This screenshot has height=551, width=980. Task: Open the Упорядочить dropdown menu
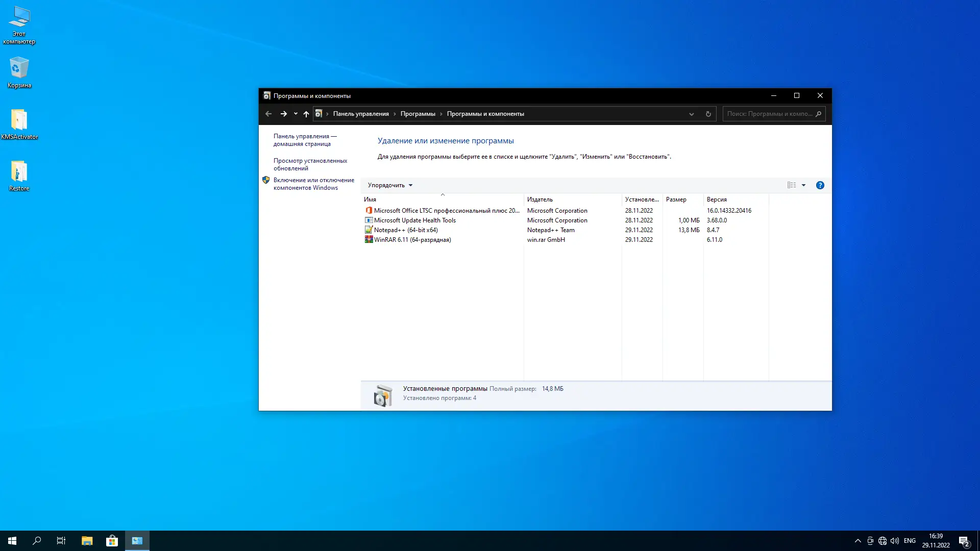tap(390, 185)
